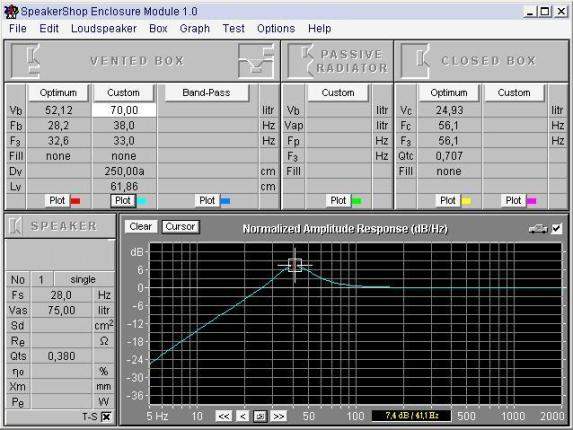This screenshot has height=430, width=573.
Task: Click the closed box Custom button
Action: click(x=514, y=93)
